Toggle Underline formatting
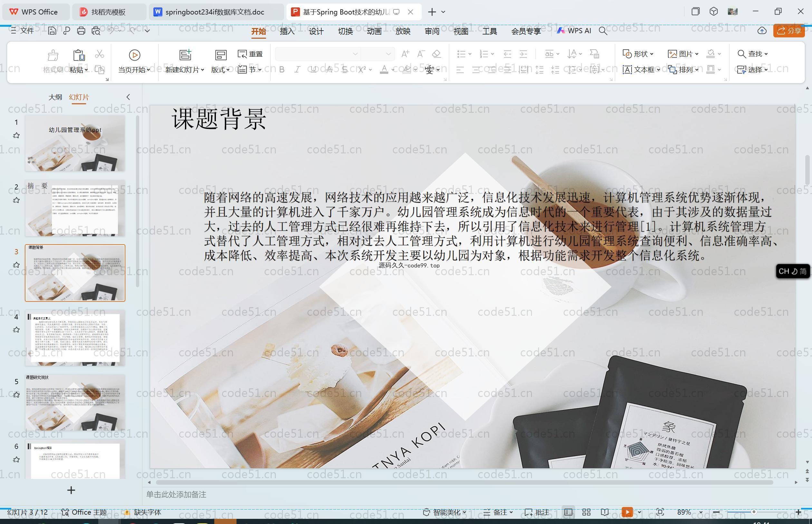Viewport: 812px width, 524px height. 313,70
